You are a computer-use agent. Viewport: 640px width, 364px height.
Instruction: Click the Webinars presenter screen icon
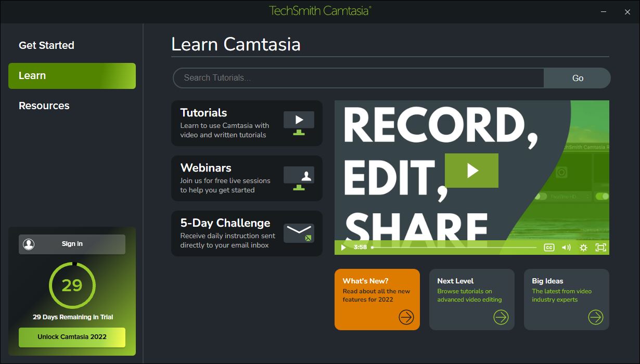299,178
